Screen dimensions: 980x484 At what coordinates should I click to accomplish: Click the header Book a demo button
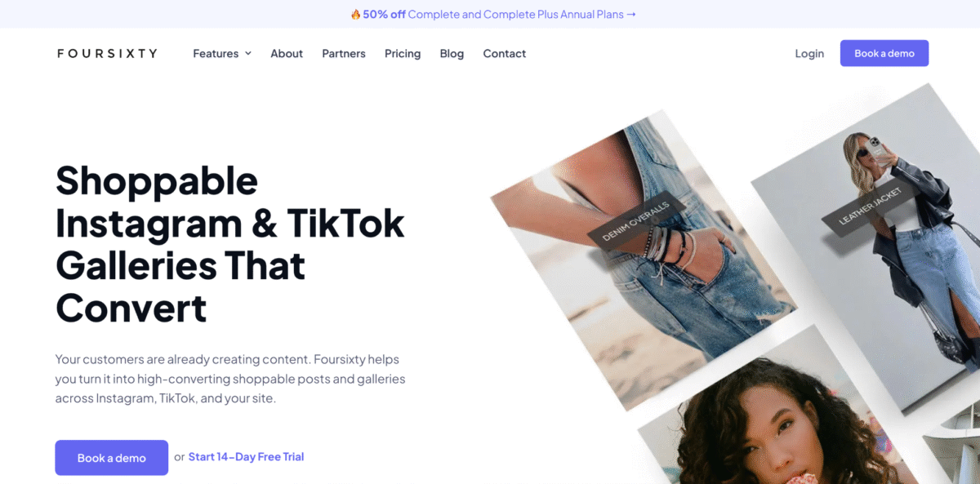[x=884, y=53]
